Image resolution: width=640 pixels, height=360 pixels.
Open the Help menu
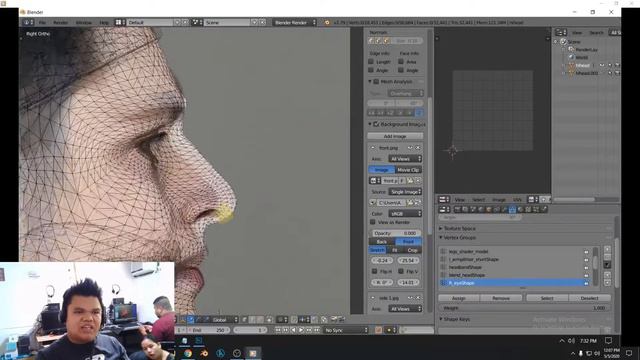point(104,22)
